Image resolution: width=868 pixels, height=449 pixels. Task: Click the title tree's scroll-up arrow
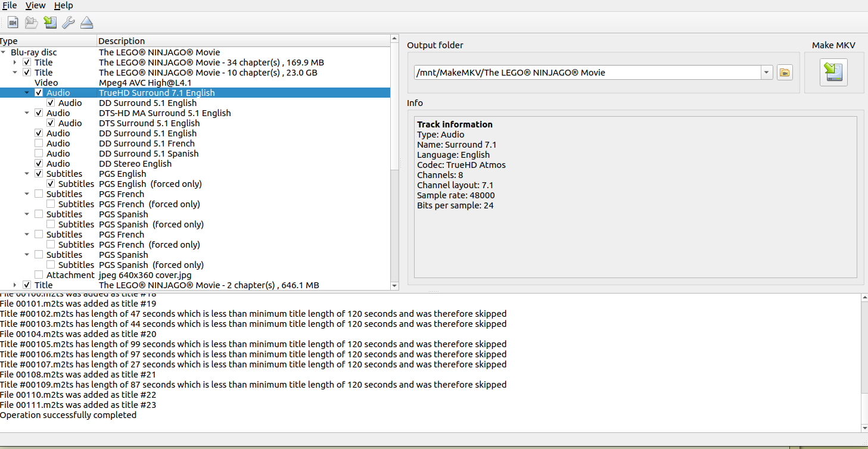coord(394,39)
